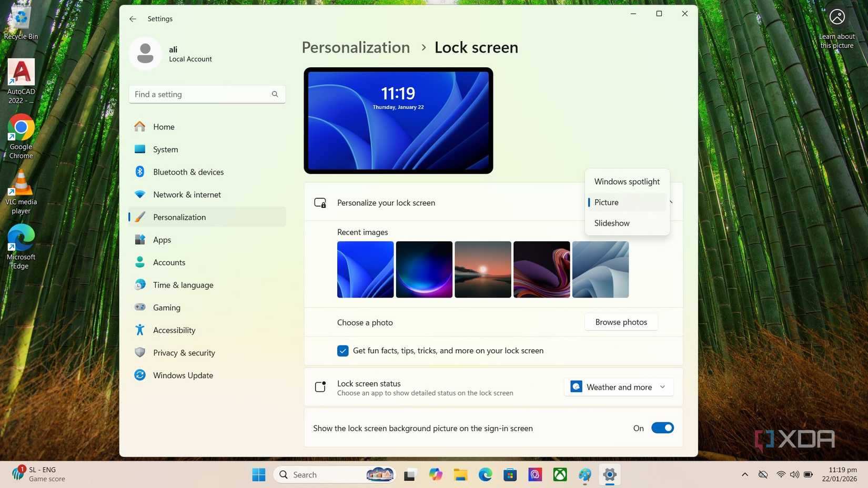This screenshot has height=488, width=868.
Task: Open the Photos app from taskbar
Action: pos(534,474)
